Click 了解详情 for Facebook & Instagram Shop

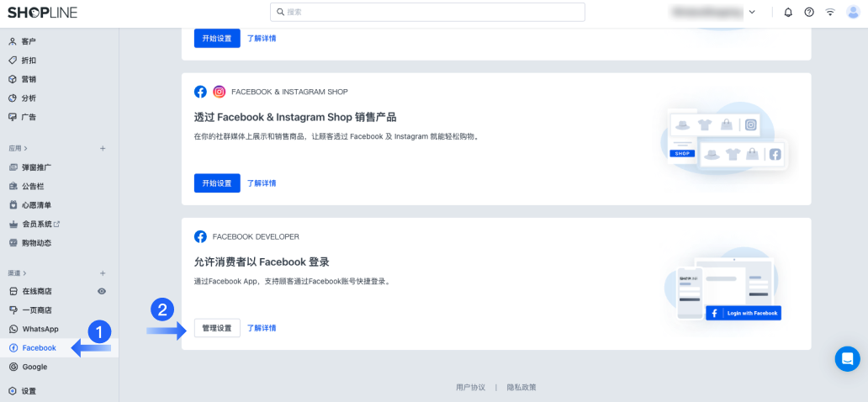262,183
